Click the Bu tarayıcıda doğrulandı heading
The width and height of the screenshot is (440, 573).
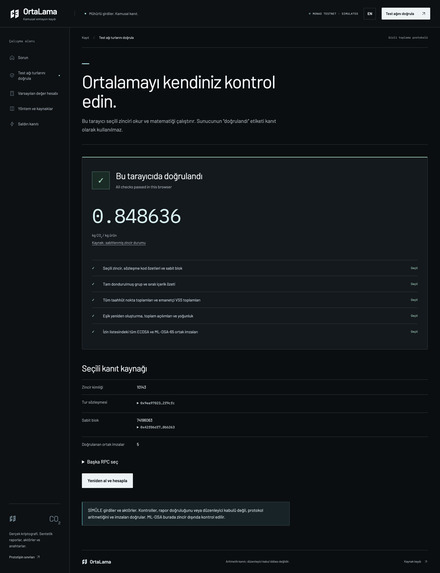[x=159, y=176]
